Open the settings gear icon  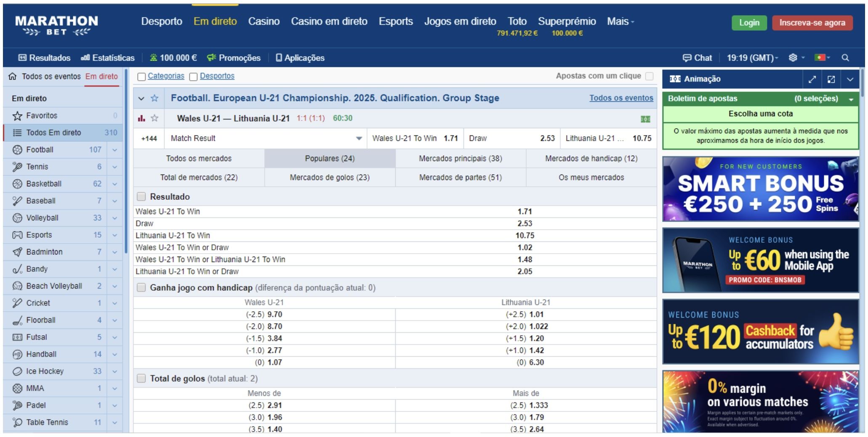click(793, 58)
